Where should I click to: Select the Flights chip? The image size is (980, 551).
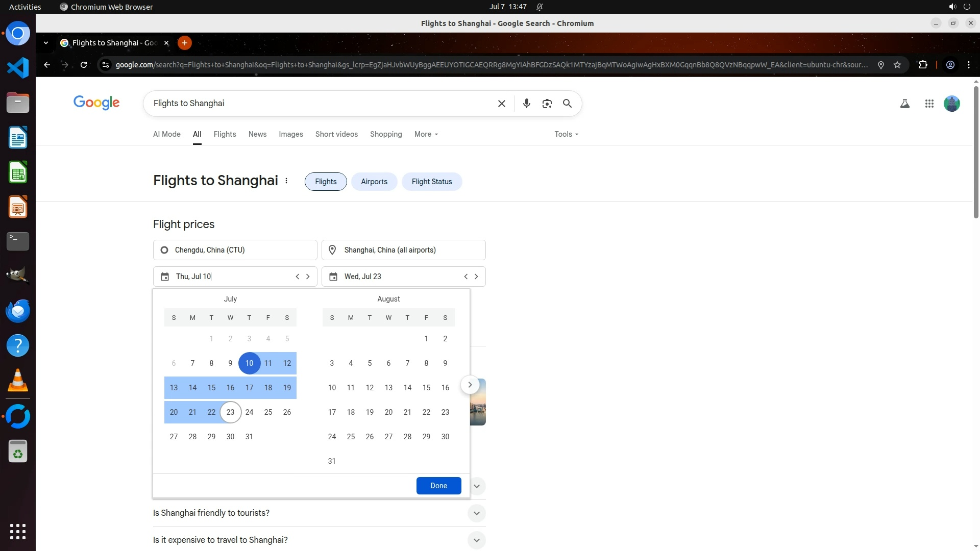coord(326,182)
